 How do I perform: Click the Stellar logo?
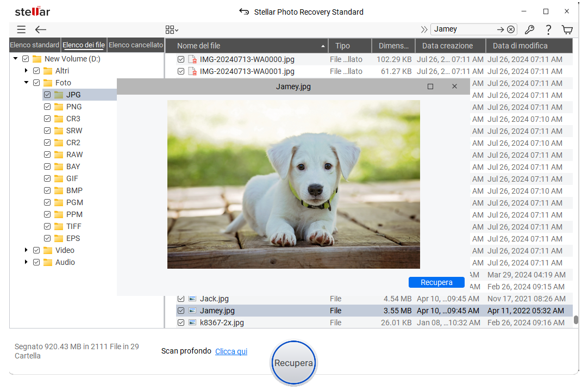[32, 11]
